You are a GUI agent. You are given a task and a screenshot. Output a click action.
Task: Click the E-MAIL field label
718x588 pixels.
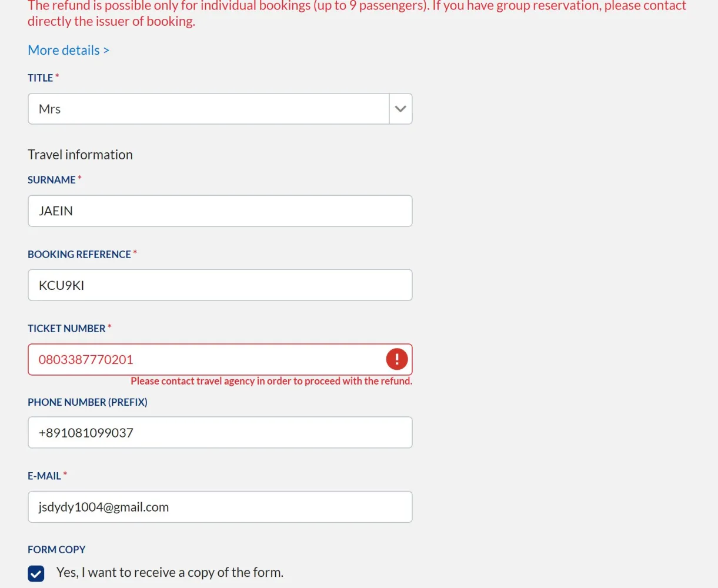click(x=45, y=476)
